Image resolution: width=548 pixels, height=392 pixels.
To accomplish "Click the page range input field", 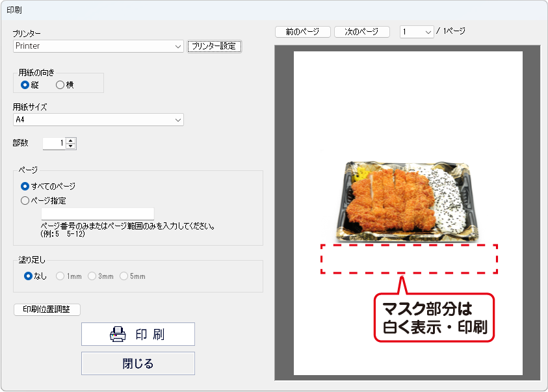I will [98, 214].
